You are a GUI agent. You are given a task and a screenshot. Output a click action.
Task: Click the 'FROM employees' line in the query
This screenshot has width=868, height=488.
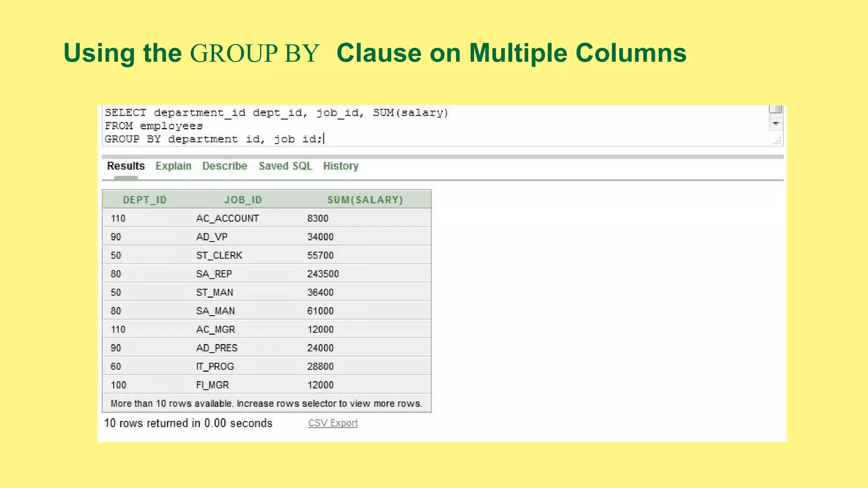click(x=154, y=126)
